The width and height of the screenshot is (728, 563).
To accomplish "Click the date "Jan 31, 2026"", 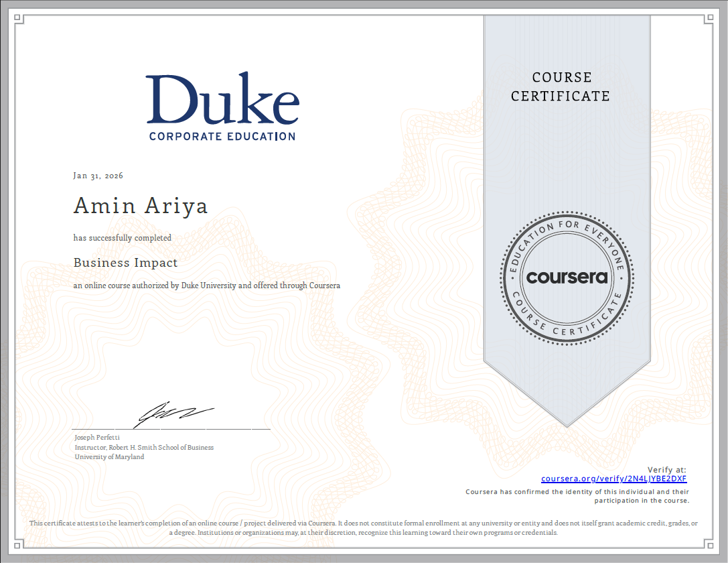I will [x=98, y=176].
